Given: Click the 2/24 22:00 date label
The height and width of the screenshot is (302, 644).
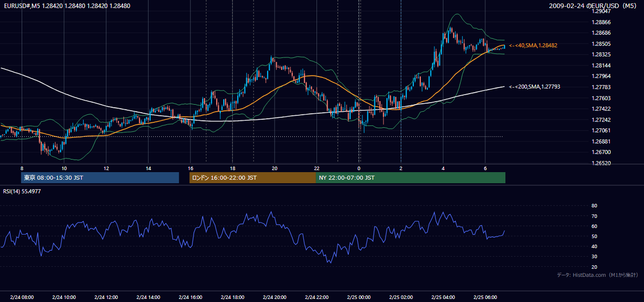Looking at the screenshot, I should (x=316, y=297).
